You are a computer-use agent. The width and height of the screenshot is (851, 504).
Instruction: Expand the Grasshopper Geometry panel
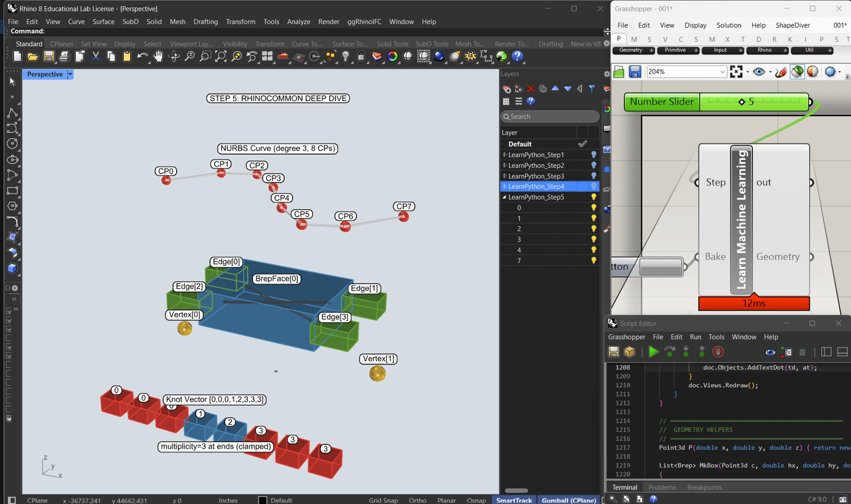pyautogui.click(x=634, y=50)
